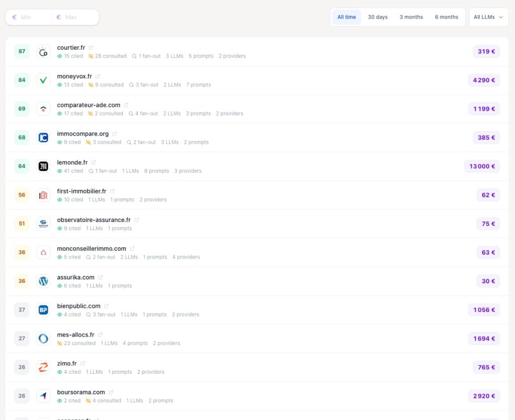Screen dimensions: 515x420
Task: Click "10 cited" under first-immobilier.fr
Action: (x=70, y=199)
